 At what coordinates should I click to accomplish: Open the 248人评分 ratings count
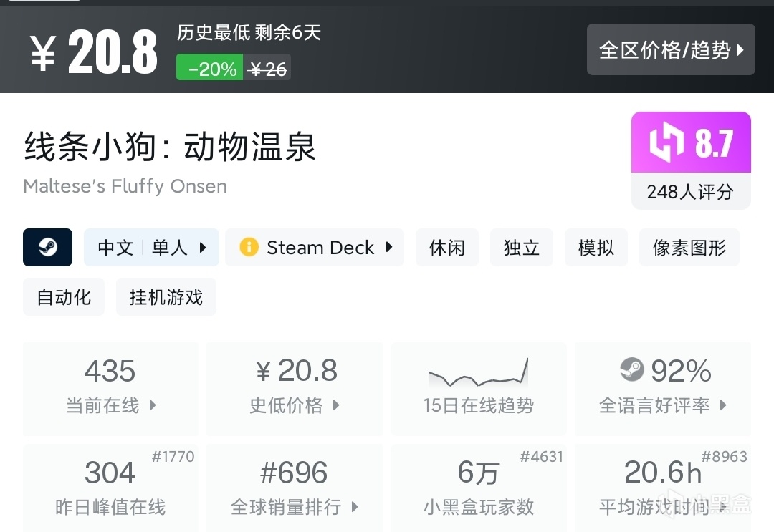point(690,192)
